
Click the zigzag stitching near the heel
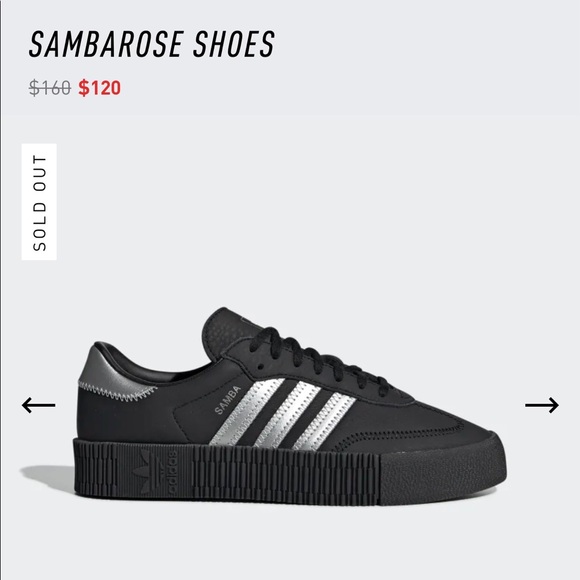click(118, 392)
